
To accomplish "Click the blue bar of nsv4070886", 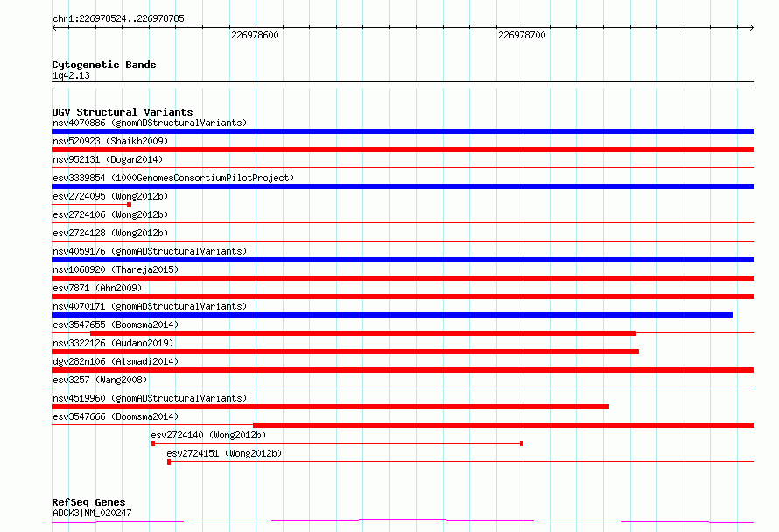I will point(403,131).
